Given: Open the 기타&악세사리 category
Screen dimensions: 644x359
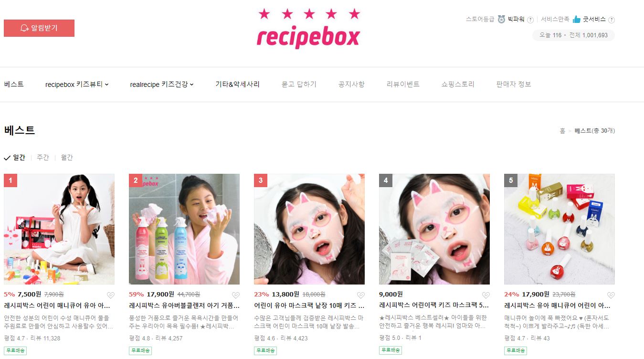Looking at the screenshot, I should (x=238, y=84).
